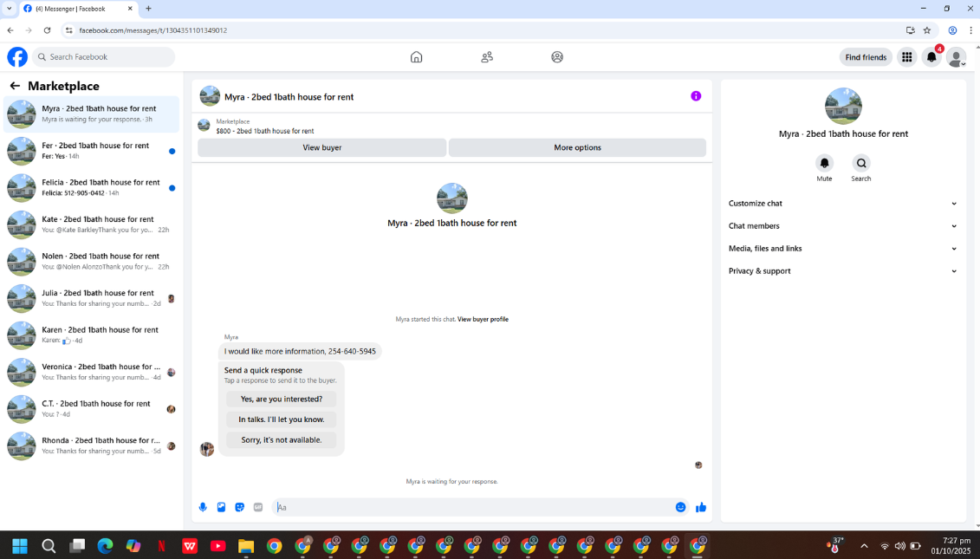The height and width of the screenshot is (559, 980).
Task: Open a new browser tab
Action: pyautogui.click(x=148, y=9)
